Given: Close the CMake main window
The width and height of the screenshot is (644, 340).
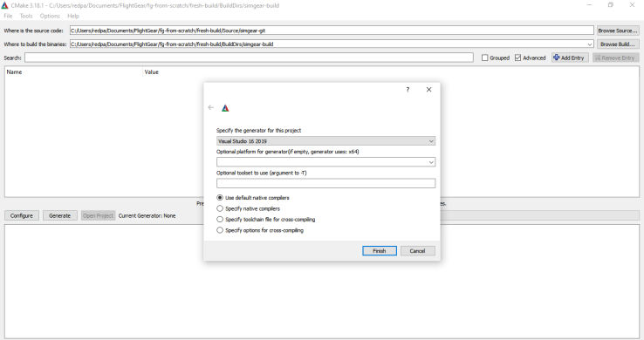Looking at the screenshot, I should point(632,5).
